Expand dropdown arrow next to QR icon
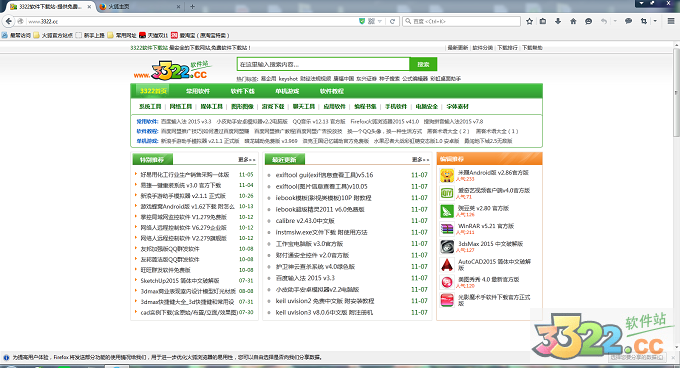680x368 pixels. 379,21
